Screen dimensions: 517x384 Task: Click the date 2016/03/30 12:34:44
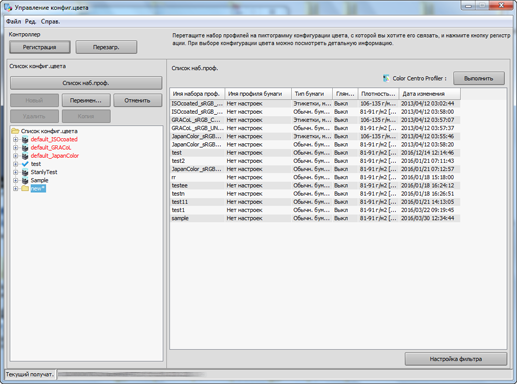[427, 218]
